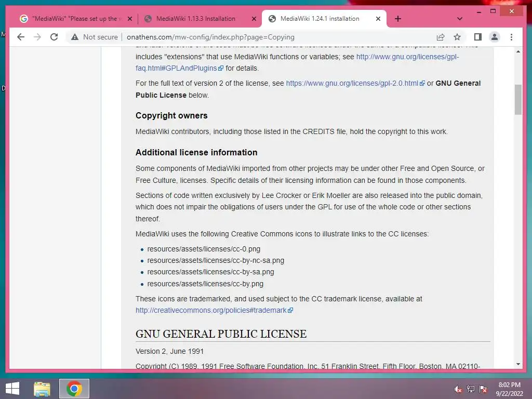Go back to the previous page
The height and width of the screenshot is (399, 532).
(x=21, y=37)
